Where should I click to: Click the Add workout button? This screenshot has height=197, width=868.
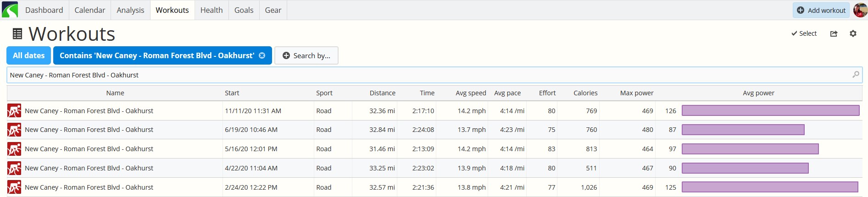coord(821,10)
